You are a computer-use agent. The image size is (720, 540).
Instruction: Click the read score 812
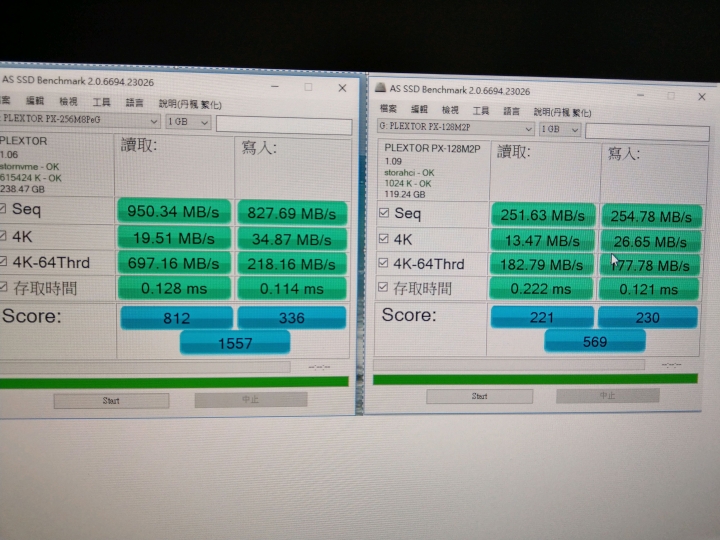177,318
